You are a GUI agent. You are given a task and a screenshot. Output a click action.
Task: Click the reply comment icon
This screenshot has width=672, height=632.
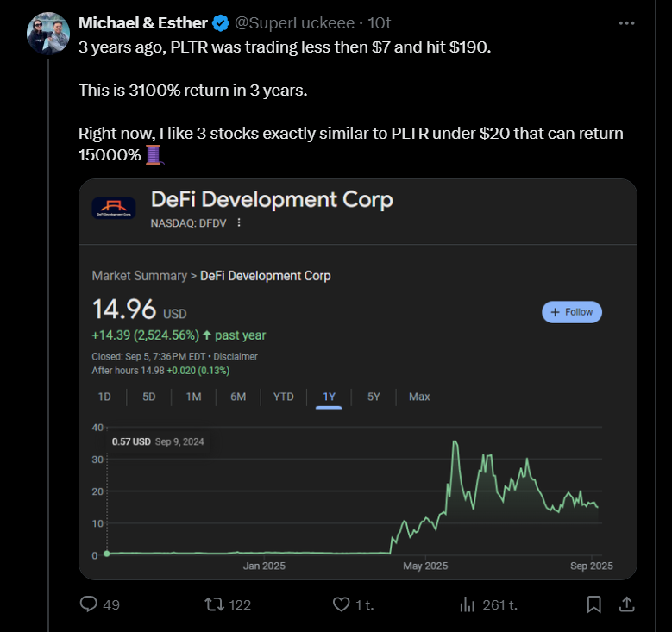pyautogui.click(x=88, y=604)
